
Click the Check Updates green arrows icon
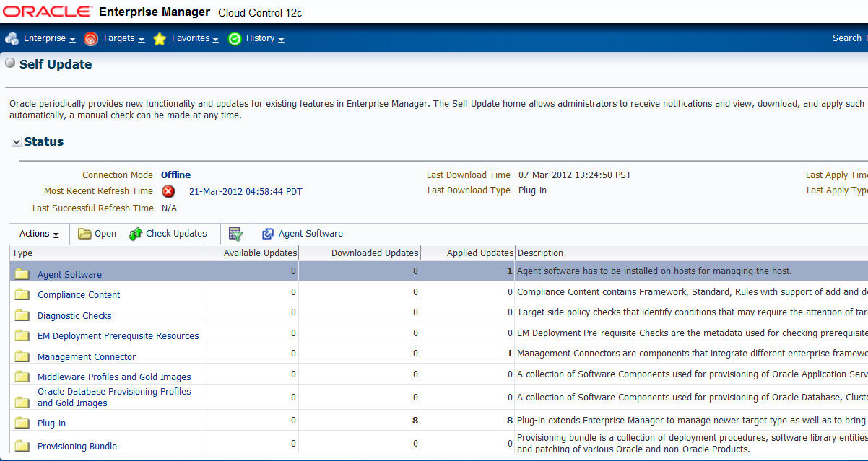tap(135, 234)
